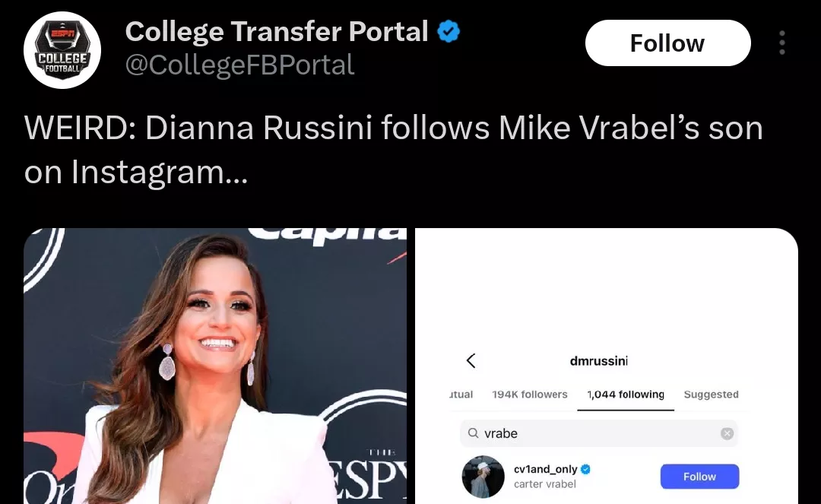Click the blue Follow button for carter vrabel
The image size is (821, 504).
click(x=699, y=477)
